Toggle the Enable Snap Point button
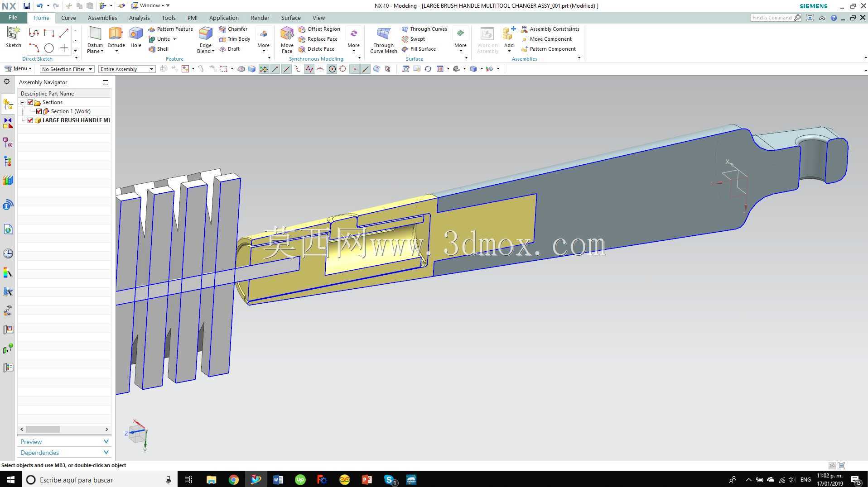The width and height of the screenshot is (868, 487). 264,69
